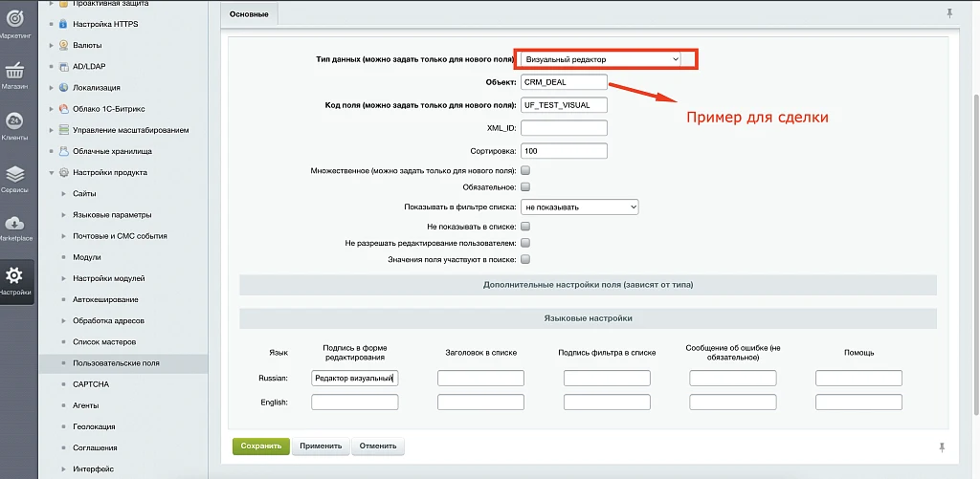Open the Клиенты section icon
Screen dimensions: 980x479
pyautogui.click(x=15, y=120)
